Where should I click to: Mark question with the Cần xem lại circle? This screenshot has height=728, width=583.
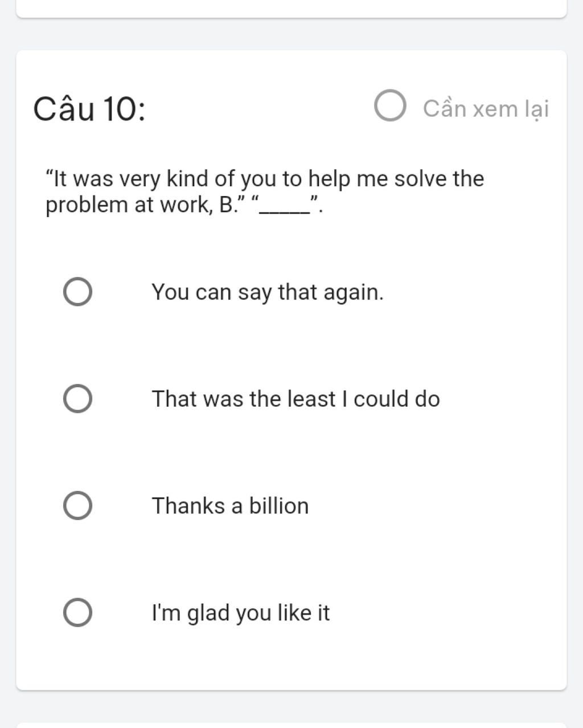point(390,106)
